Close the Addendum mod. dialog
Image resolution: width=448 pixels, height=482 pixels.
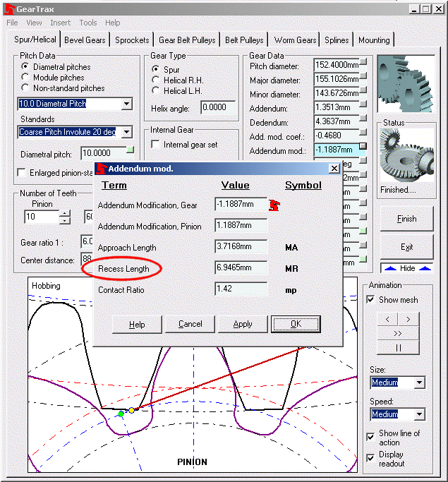[x=334, y=169]
